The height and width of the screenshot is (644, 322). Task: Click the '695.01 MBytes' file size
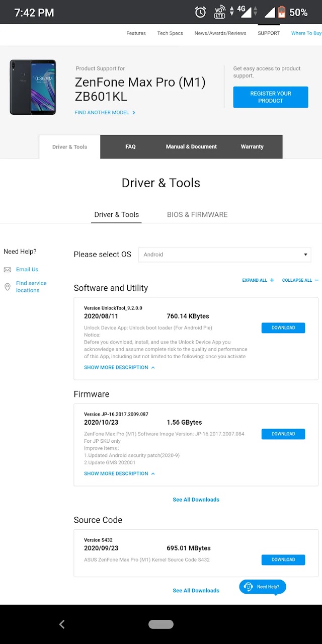point(189,548)
